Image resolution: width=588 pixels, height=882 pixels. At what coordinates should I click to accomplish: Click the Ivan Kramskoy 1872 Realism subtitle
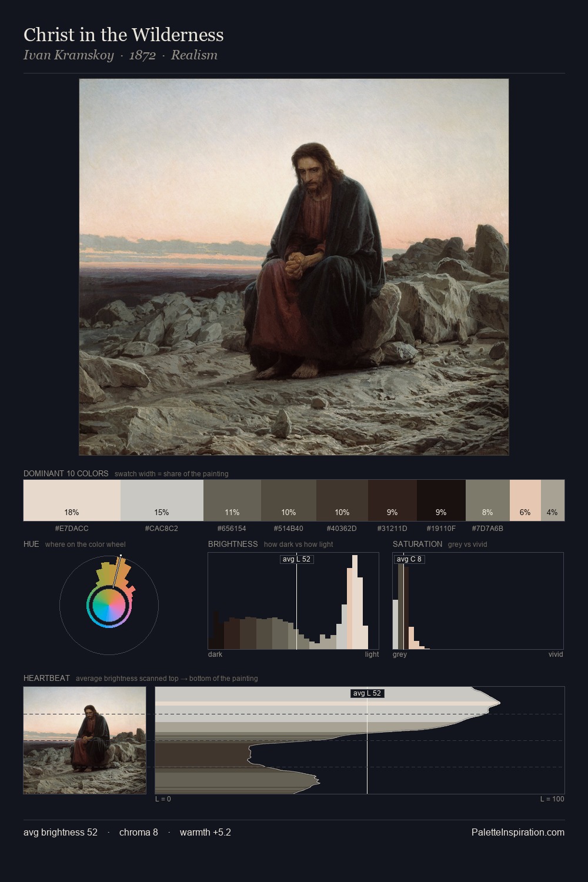(121, 55)
